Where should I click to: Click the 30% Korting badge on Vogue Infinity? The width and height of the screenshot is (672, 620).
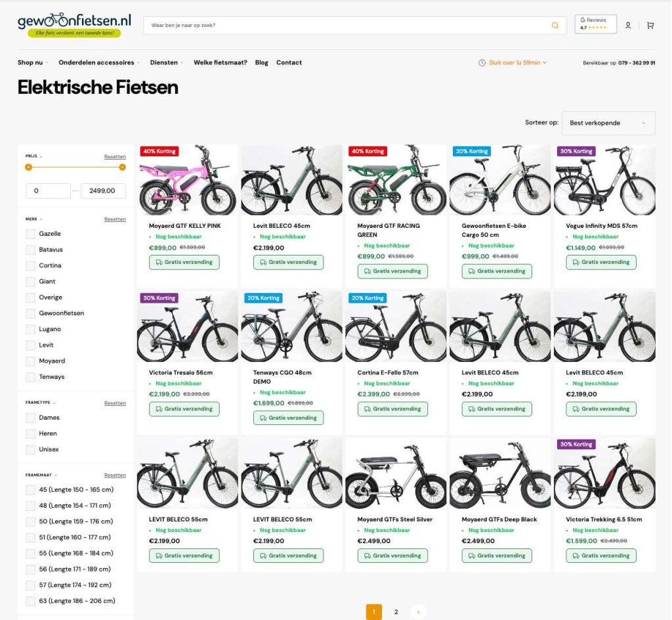576,151
